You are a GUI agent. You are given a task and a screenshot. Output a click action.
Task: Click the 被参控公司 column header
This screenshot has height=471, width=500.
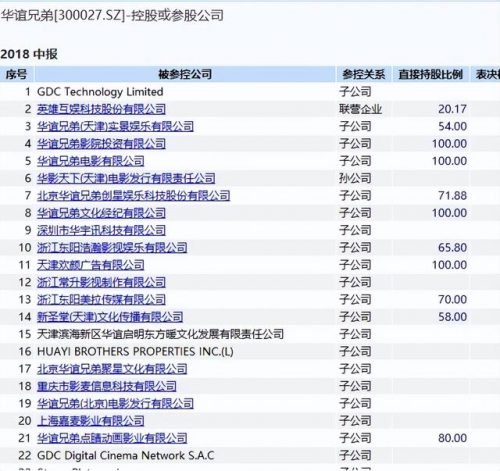pos(185,74)
